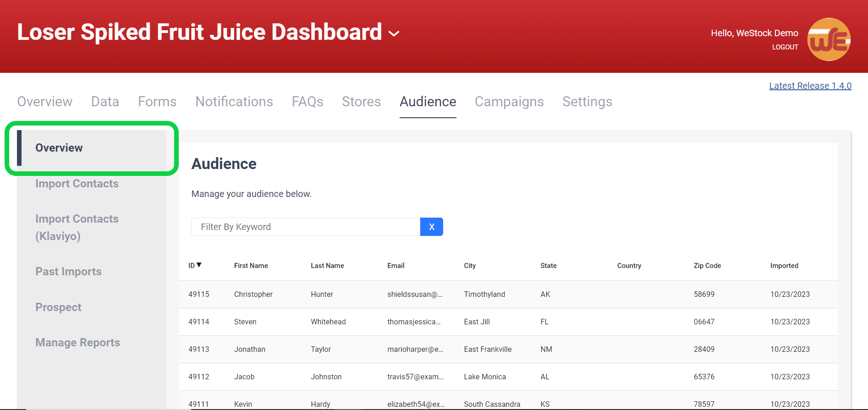Click the Loser Spiked Fruit Juice Dashboard title
868x410 pixels.
click(x=199, y=32)
